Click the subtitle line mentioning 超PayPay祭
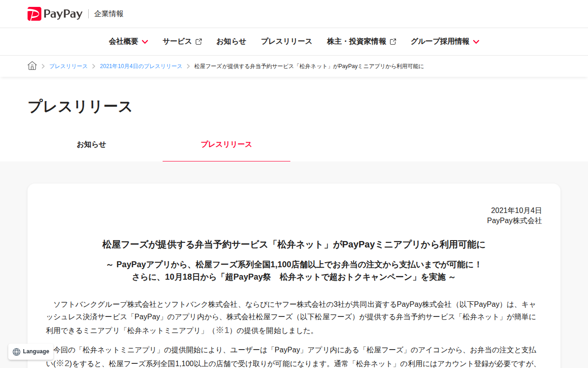 (x=294, y=277)
